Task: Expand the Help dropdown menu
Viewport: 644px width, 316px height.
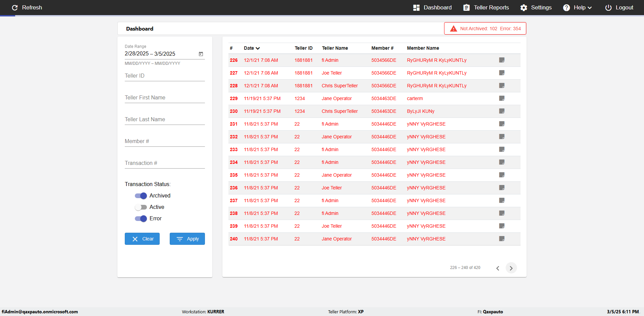Action: click(x=577, y=7)
